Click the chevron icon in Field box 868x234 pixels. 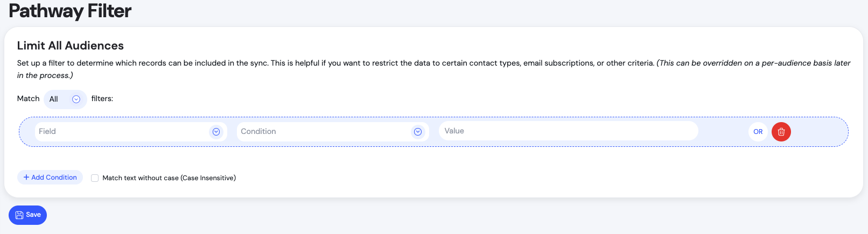pyautogui.click(x=216, y=132)
